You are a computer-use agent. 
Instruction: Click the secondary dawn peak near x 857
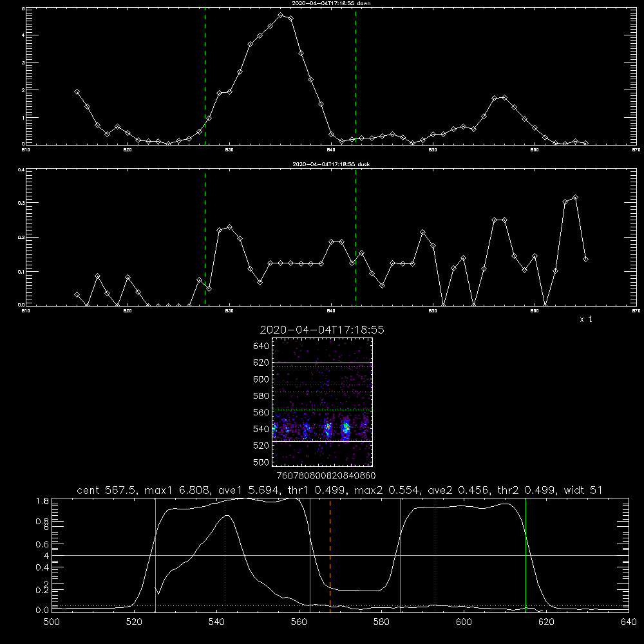(x=504, y=98)
